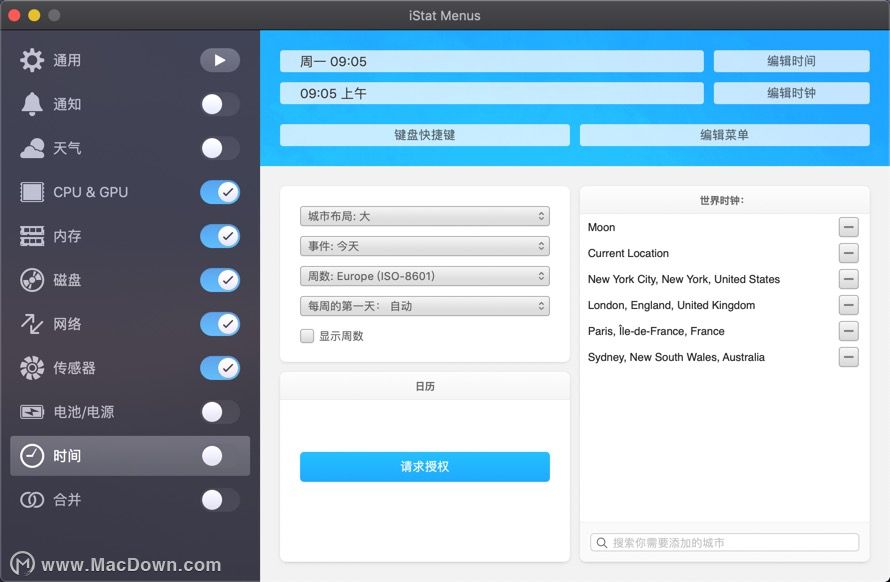The width and height of the screenshot is (890, 582).
Task: Click the CPU & GPU chip icon
Action: pos(32,192)
